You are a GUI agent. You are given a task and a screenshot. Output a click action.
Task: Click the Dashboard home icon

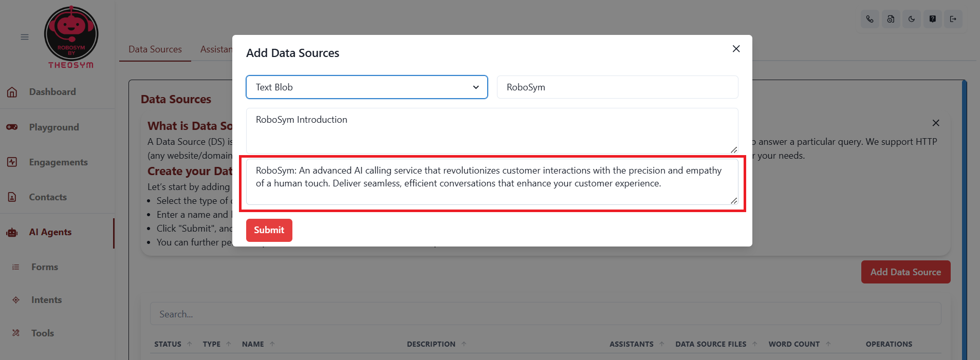pos(12,92)
